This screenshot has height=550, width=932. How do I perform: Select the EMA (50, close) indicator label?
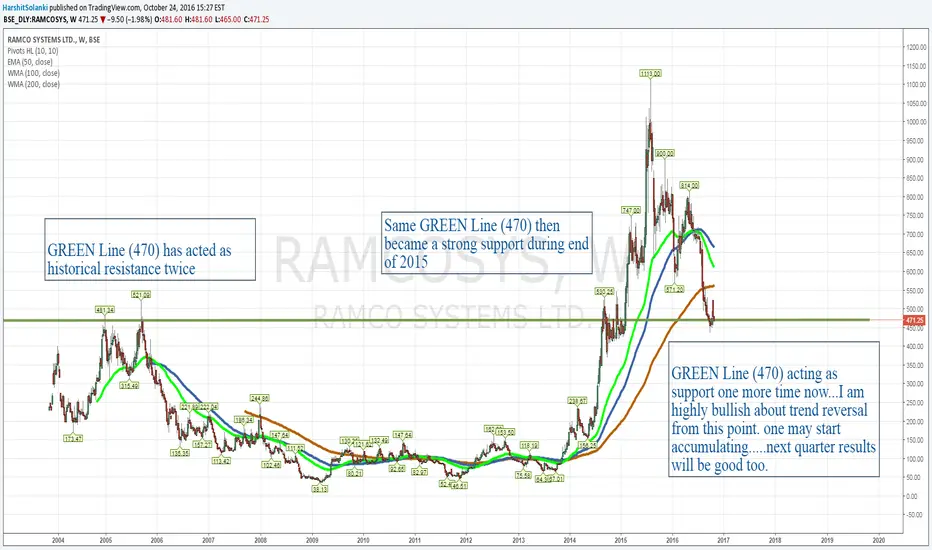pos(30,62)
